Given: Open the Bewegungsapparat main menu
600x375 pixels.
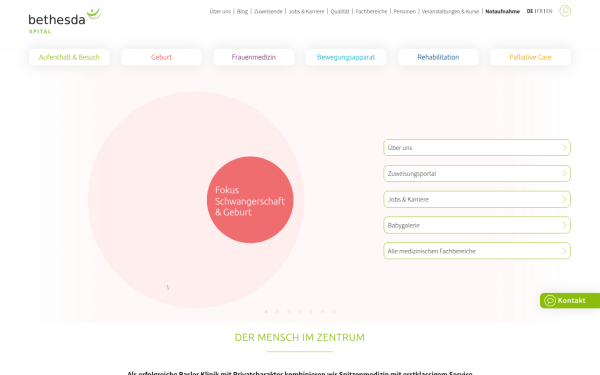Looking at the screenshot, I should (346, 57).
